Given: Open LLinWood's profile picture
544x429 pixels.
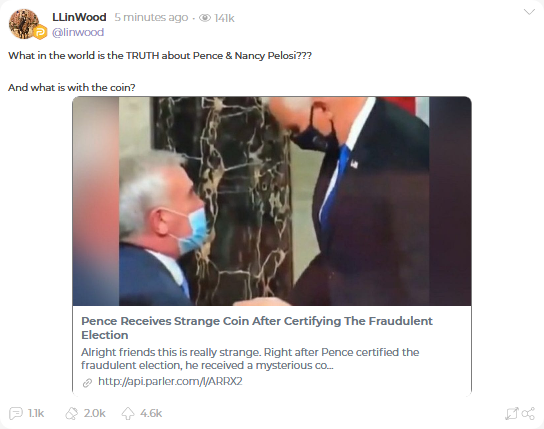Looking at the screenshot, I should click(24, 24).
